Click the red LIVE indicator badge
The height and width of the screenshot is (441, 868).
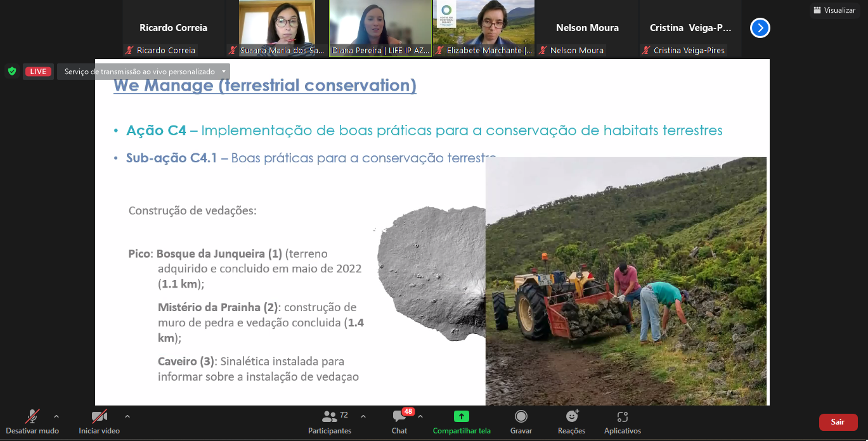[x=38, y=72]
